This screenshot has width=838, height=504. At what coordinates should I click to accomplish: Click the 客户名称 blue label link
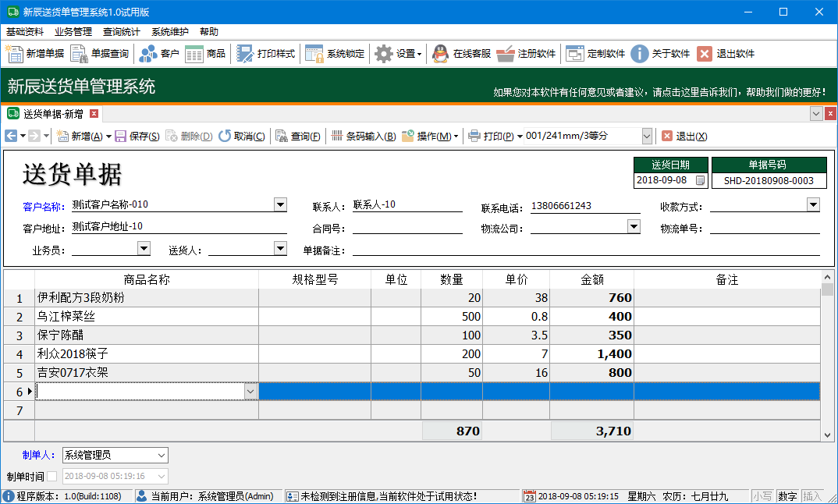[x=43, y=206]
